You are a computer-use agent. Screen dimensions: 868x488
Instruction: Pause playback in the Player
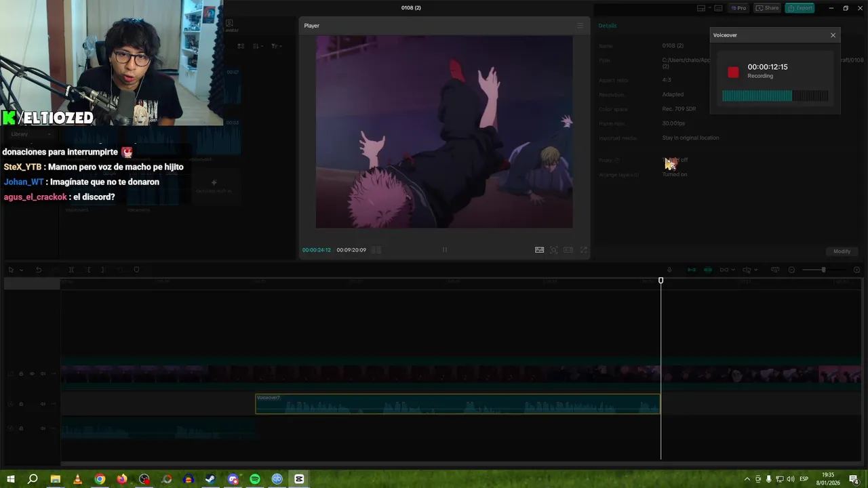pyautogui.click(x=445, y=250)
